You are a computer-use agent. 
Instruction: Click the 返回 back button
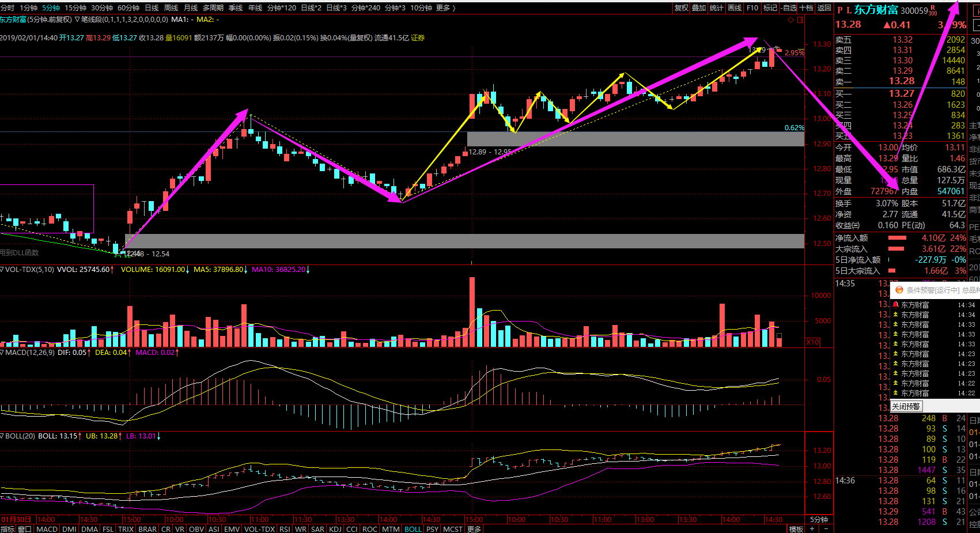pos(824,8)
